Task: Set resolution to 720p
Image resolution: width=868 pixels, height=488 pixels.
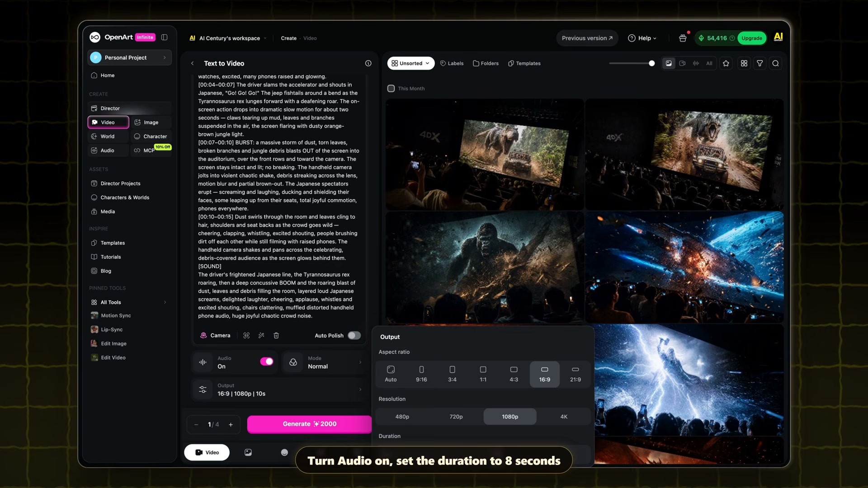Action: point(456,417)
